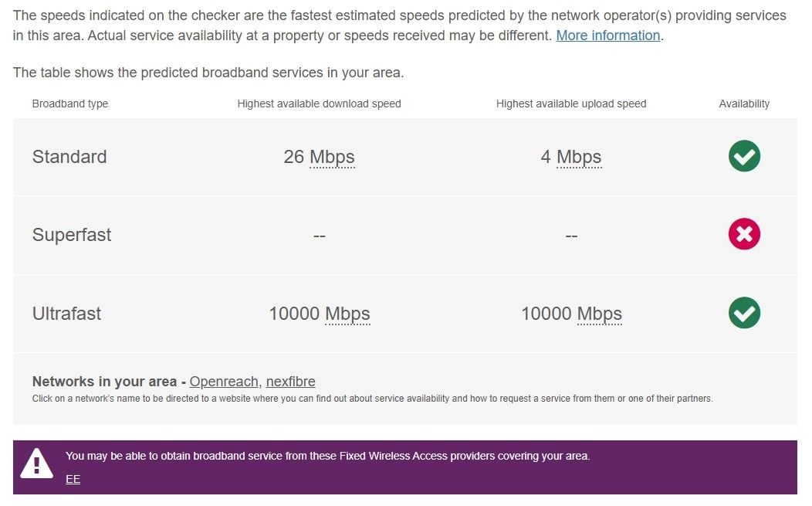Click Mbps abbreviation beside Standard 26 download
This screenshot has height=506, width=812.
coord(332,157)
